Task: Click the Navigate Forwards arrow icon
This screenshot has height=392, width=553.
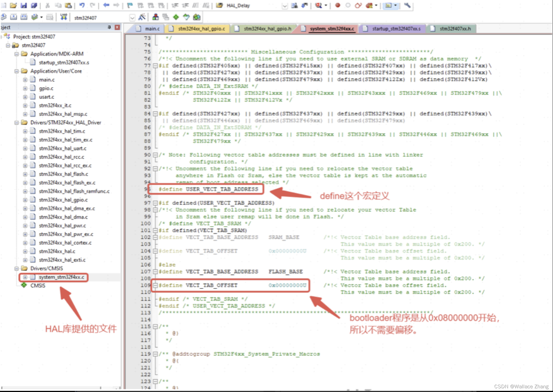Action: tap(116, 5)
